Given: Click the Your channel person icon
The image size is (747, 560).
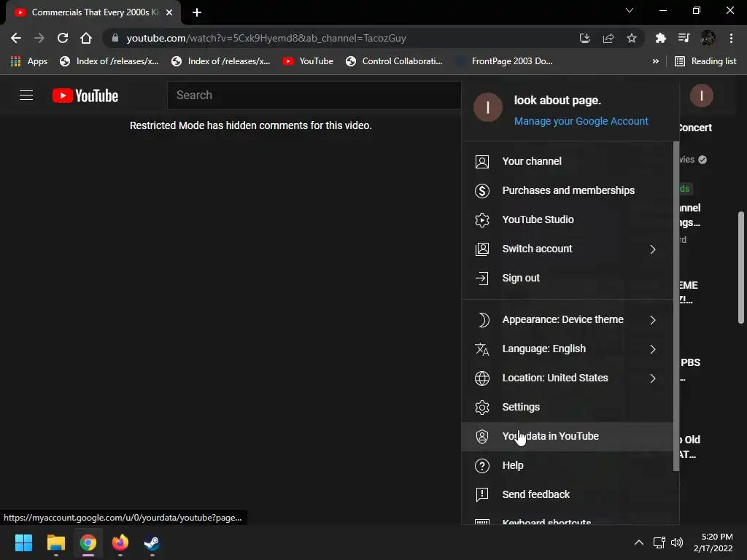Looking at the screenshot, I should click(481, 161).
